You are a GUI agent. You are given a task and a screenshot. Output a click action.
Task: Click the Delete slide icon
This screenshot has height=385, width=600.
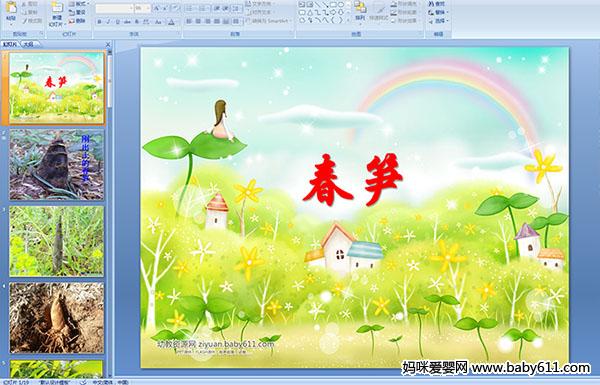(x=77, y=21)
